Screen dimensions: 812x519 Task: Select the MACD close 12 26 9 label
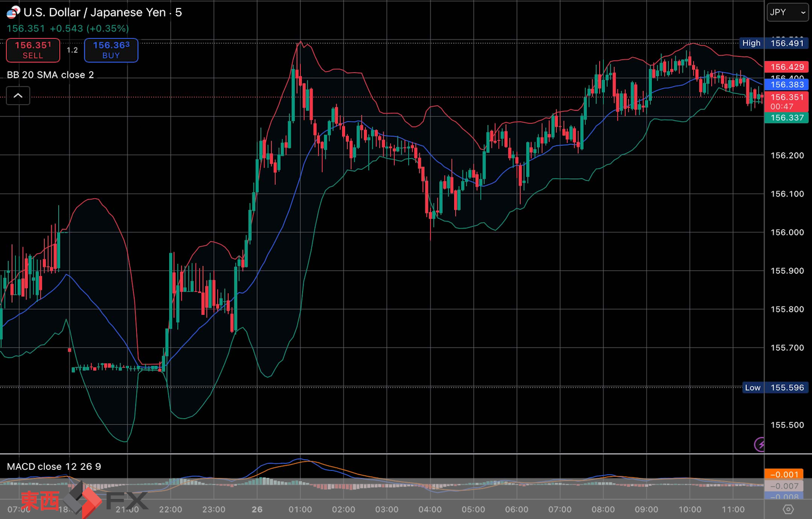tap(54, 467)
